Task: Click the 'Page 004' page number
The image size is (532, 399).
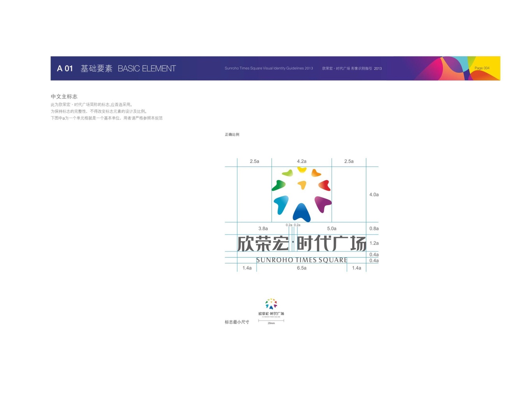Action: [482, 68]
